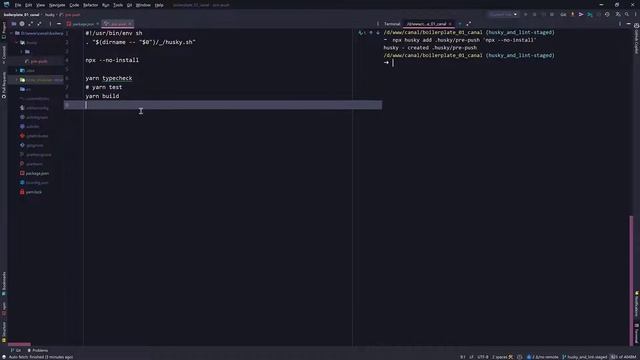
Task: Open the Run menu
Action: [106, 5]
